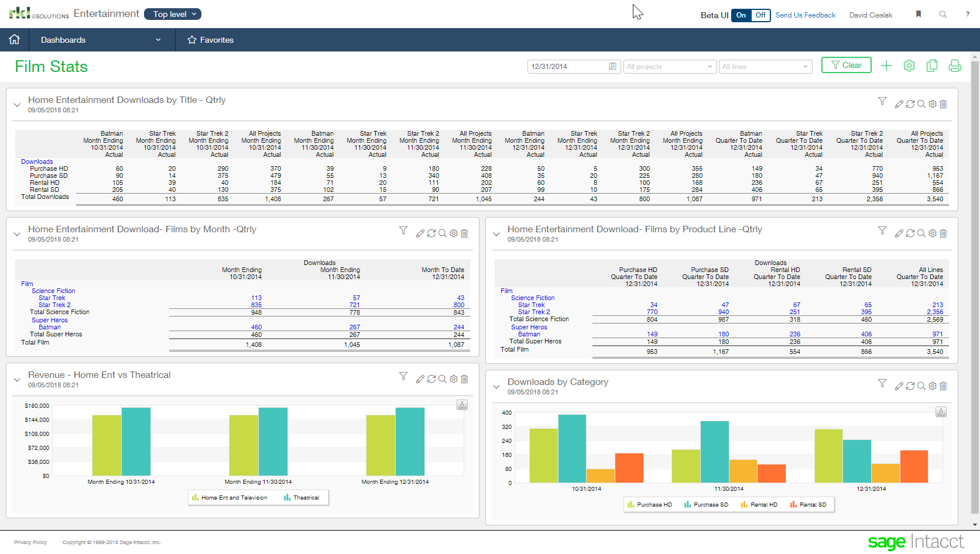
Task: Go to Favorites
Action: pyautogui.click(x=210, y=40)
